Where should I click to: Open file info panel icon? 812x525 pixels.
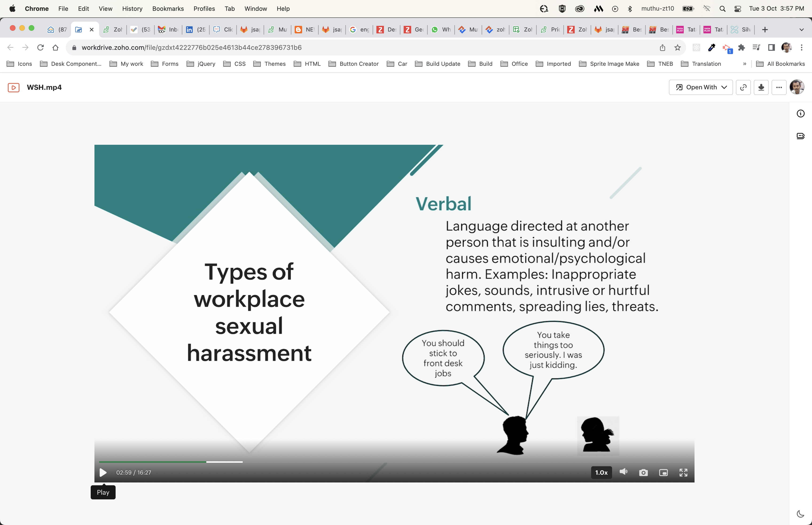[x=800, y=114]
